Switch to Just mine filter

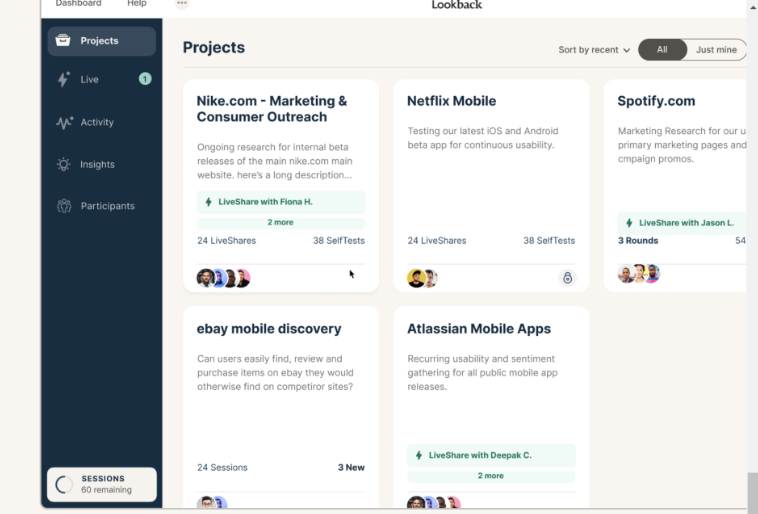coord(716,50)
